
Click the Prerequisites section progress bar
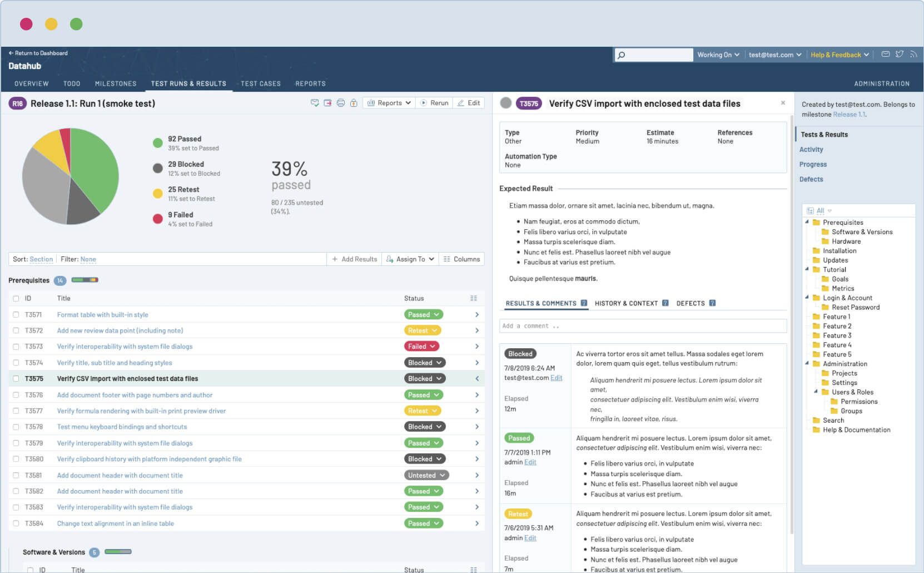pos(85,280)
